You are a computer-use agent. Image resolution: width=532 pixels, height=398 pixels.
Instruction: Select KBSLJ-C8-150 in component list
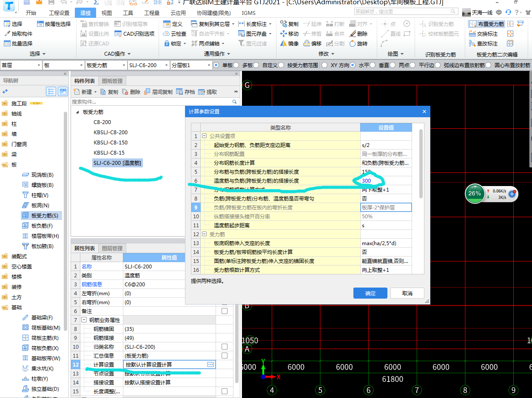(111, 142)
